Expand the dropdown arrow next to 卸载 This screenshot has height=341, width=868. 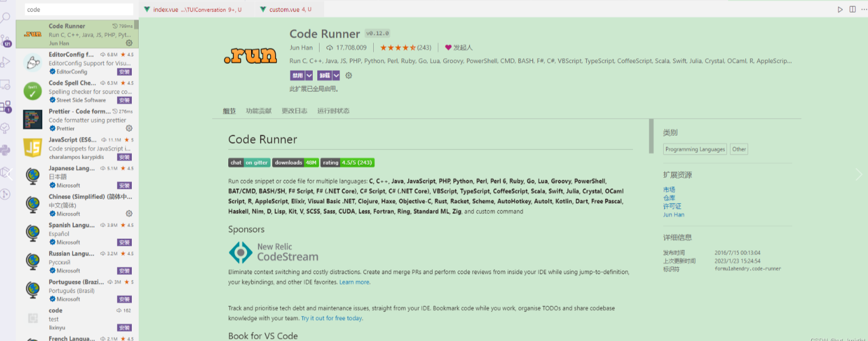coord(336,75)
